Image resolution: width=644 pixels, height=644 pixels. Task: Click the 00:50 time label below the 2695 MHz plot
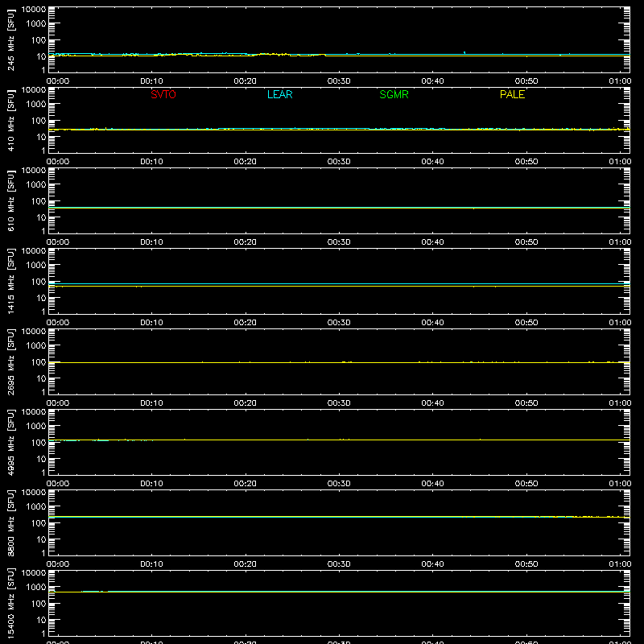click(x=526, y=403)
